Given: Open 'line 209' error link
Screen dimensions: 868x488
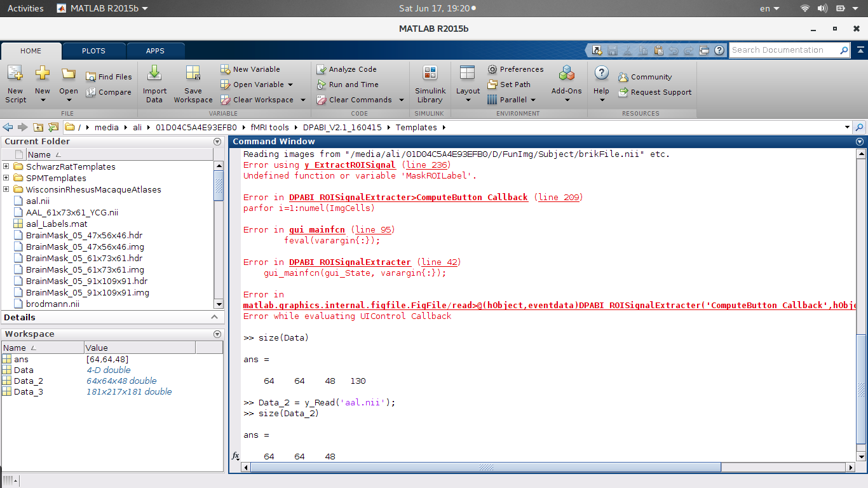Looking at the screenshot, I should pos(559,198).
